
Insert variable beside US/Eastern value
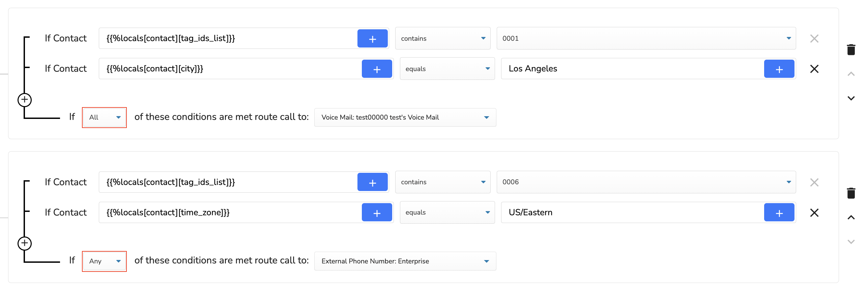(x=779, y=213)
